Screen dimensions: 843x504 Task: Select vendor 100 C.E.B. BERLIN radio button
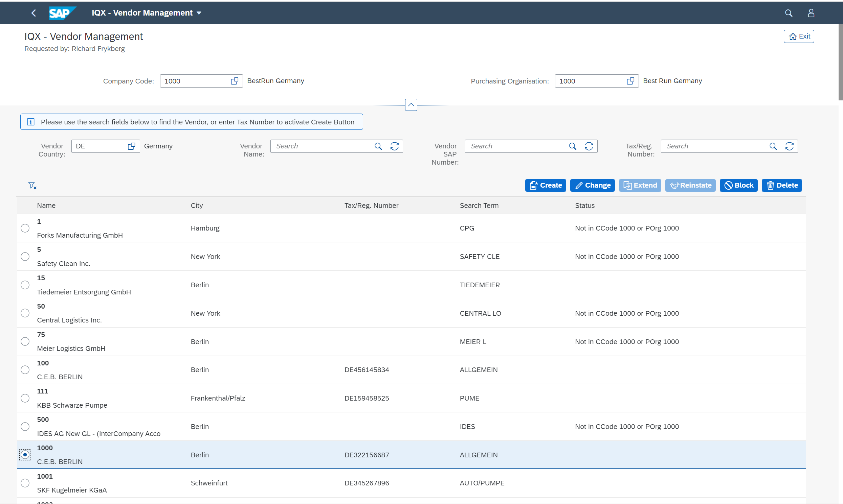25,369
